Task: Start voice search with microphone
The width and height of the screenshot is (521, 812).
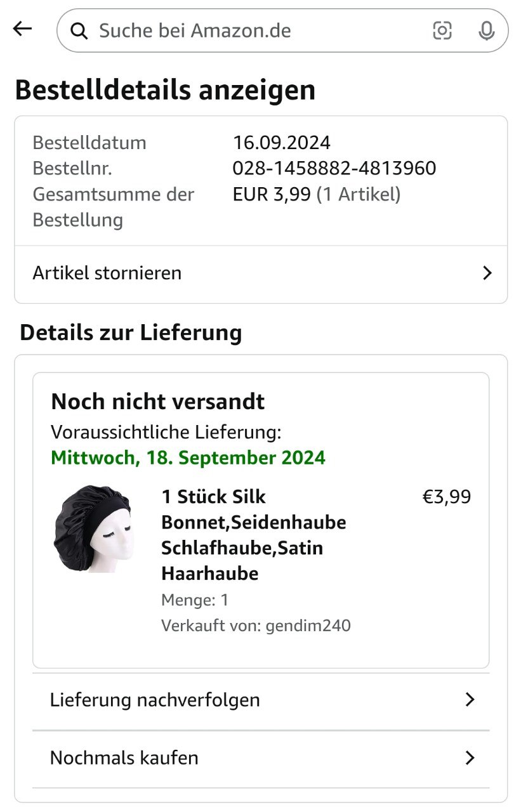Action: point(486,30)
